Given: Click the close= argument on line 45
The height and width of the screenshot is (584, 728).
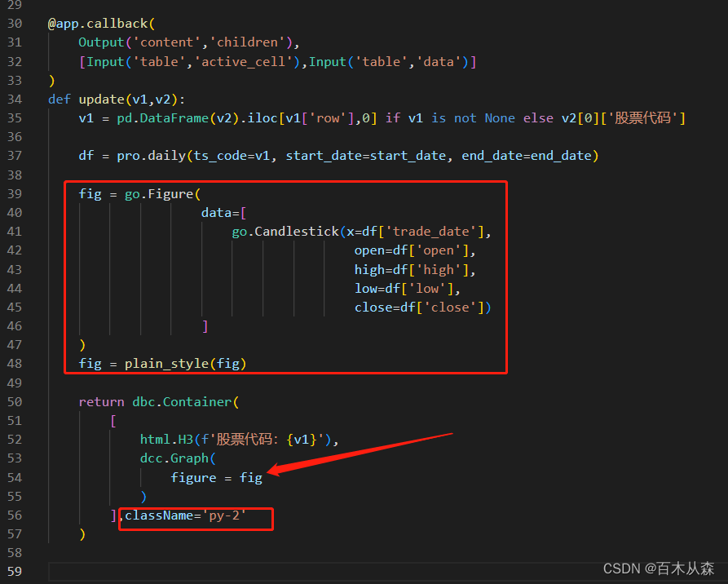Looking at the screenshot, I should (377, 307).
